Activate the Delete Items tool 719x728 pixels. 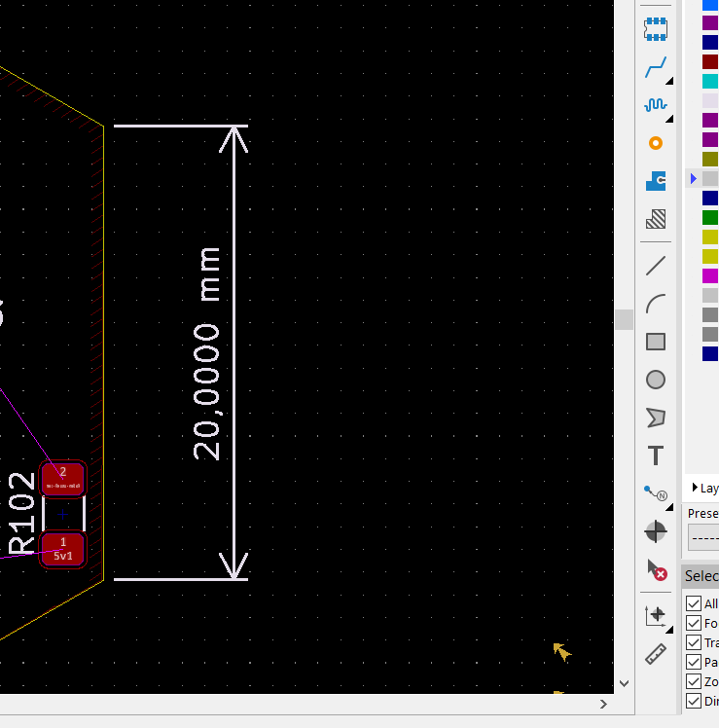656,569
